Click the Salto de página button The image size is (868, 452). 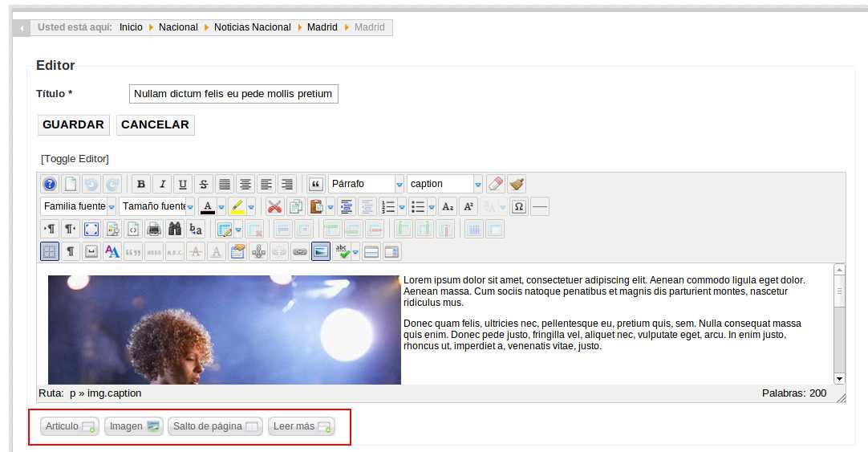click(x=215, y=426)
